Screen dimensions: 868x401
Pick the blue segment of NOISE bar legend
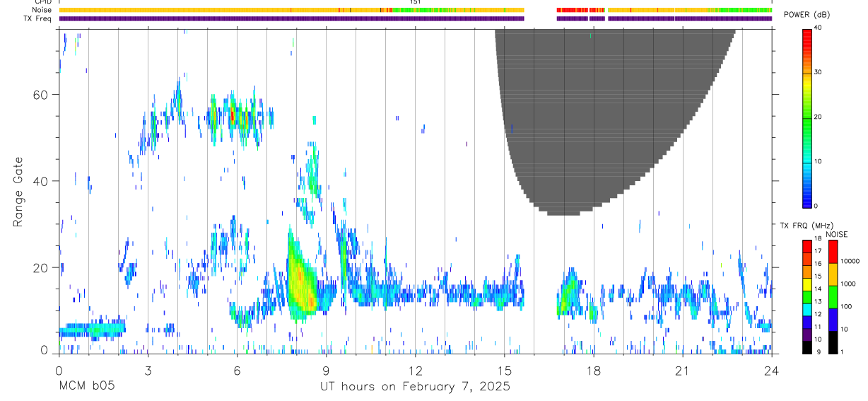tap(833, 320)
